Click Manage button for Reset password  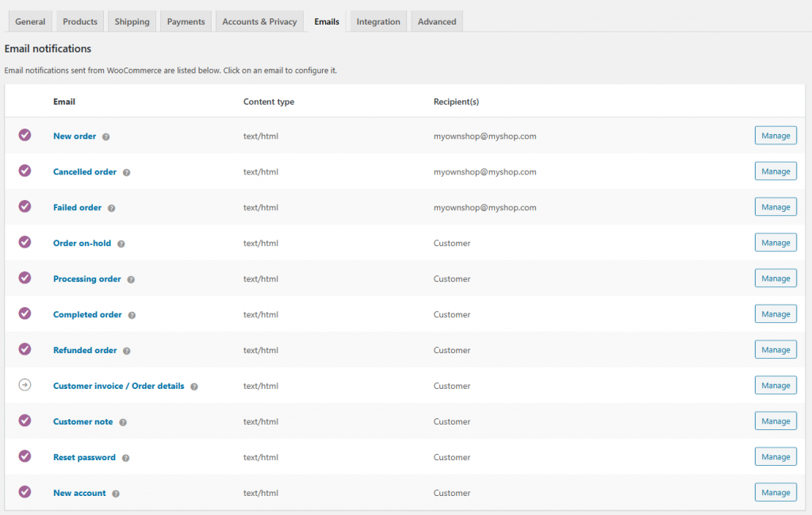(x=776, y=458)
